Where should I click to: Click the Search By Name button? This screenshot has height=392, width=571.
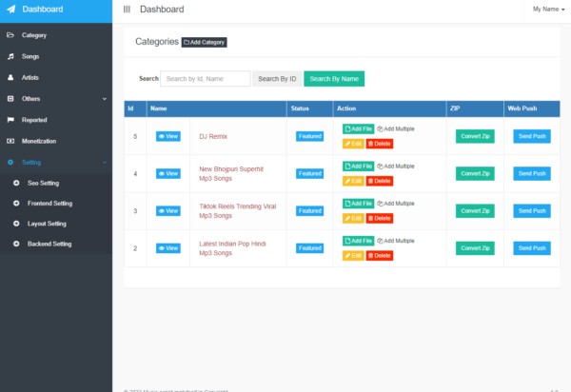334,79
